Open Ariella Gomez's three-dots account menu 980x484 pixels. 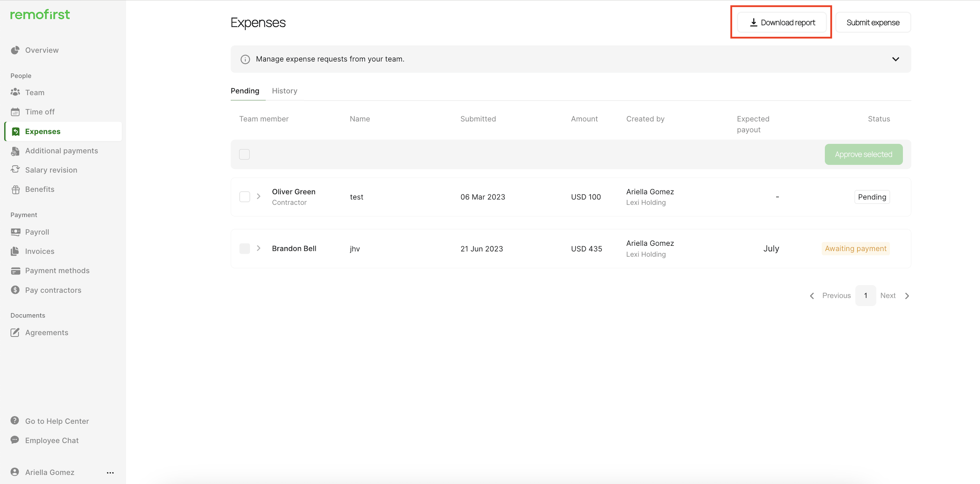click(x=110, y=473)
